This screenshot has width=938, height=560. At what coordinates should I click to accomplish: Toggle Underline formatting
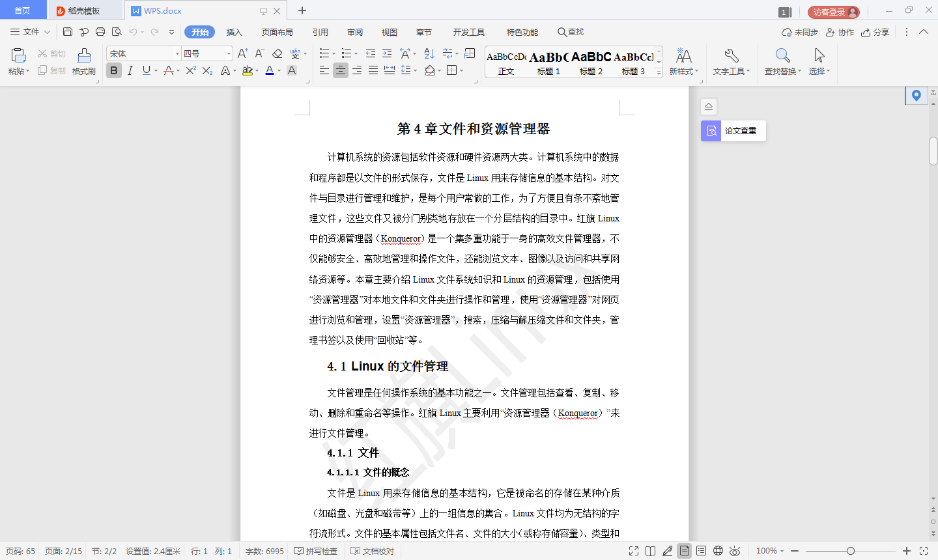146,70
